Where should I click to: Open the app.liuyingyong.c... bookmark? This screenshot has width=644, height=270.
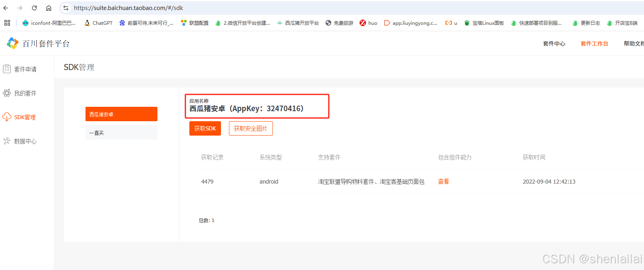(411, 23)
